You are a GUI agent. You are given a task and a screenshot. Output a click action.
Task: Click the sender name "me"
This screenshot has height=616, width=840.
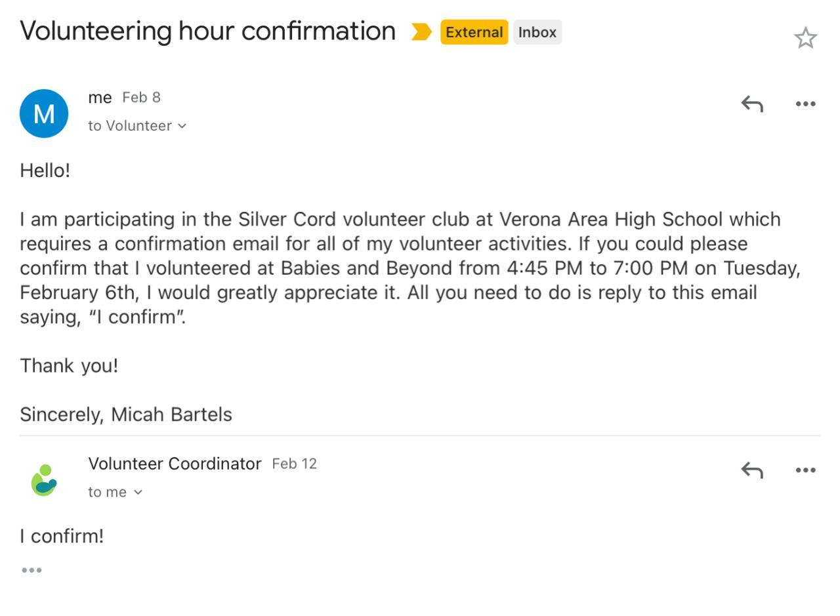pos(100,98)
